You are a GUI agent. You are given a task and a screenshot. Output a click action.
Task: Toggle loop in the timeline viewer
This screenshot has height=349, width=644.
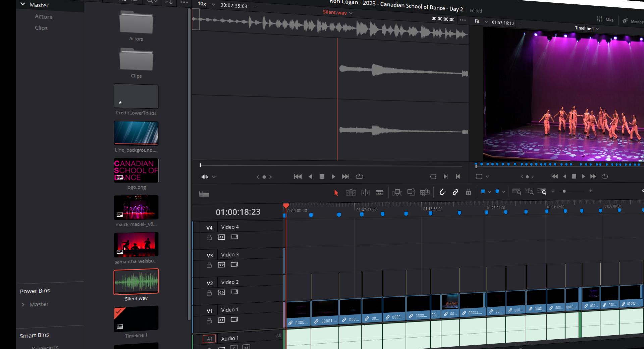605,176
